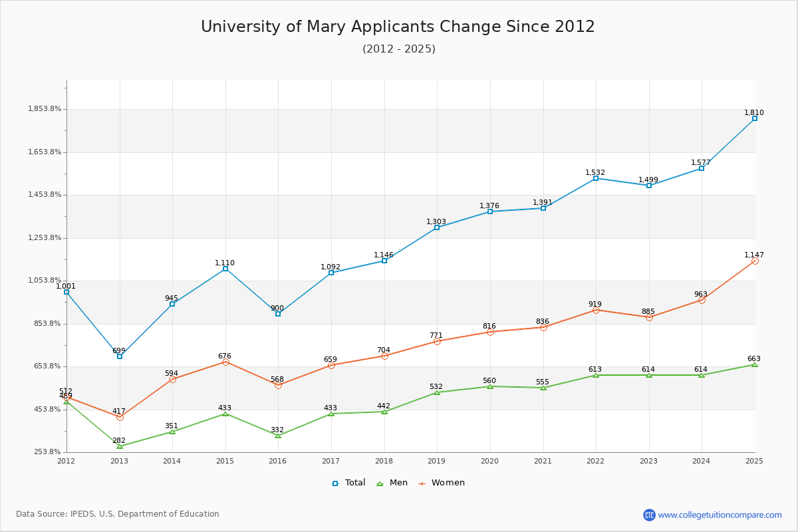Select the 2015 Women data point 676
The height and width of the screenshot is (532, 798).
(225, 362)
